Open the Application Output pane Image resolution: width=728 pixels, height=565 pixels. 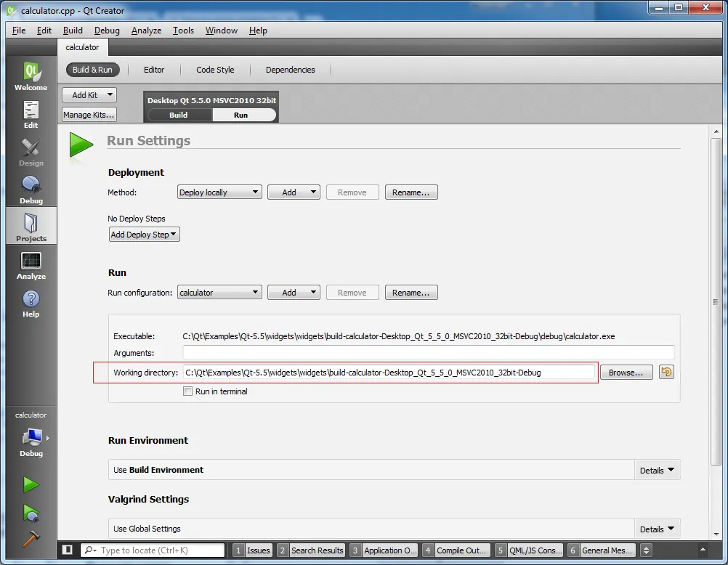384,550
